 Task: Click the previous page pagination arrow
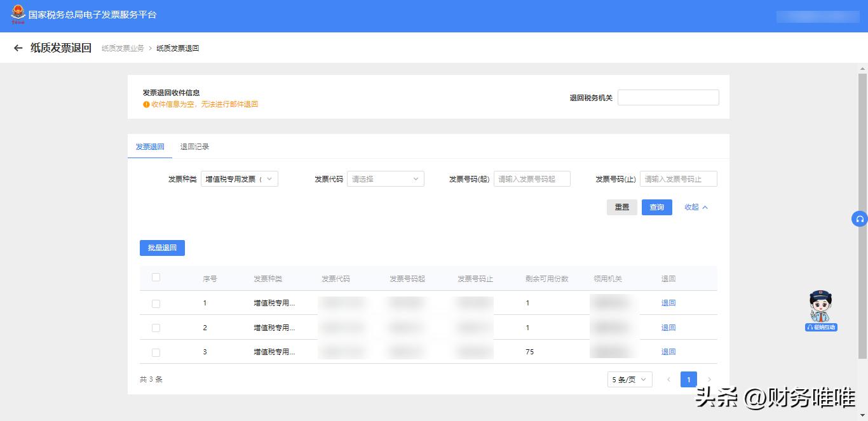click(668, 379)
